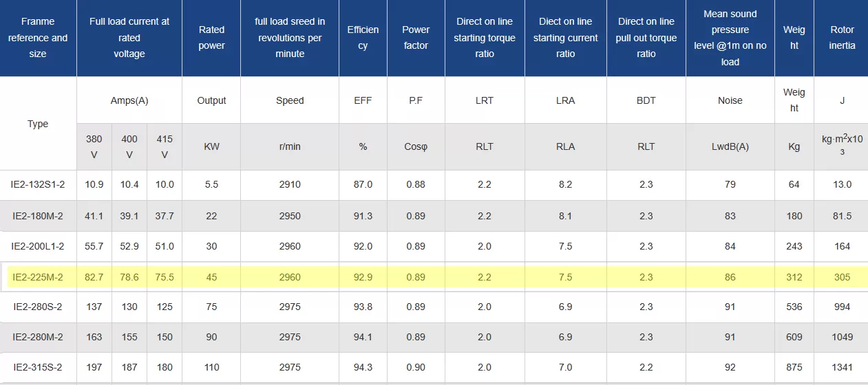Select the IE2-200L1-2 row label
This screenshot has width=868, height=385.
(x=38, y=246)
